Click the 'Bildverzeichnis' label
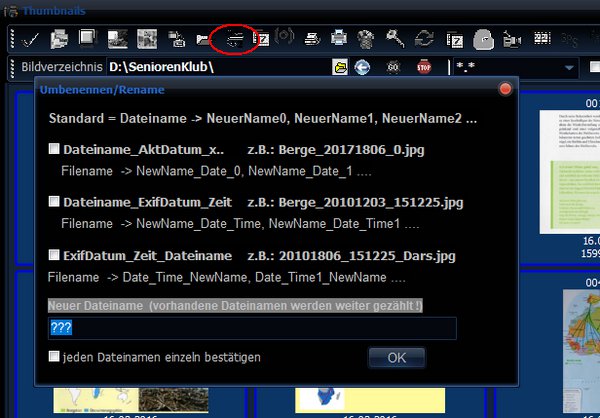The image size is (600, 418). pyautogui.click(x=62, y=67)
